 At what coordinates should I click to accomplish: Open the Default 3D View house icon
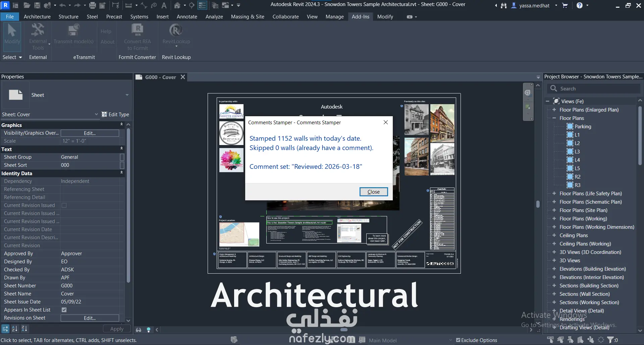click(177, 5)
